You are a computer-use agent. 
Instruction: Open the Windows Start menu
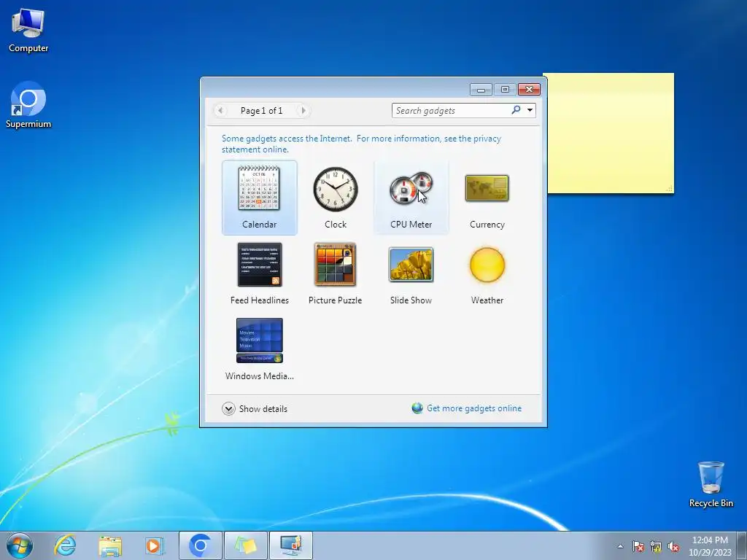click(20, 545)
